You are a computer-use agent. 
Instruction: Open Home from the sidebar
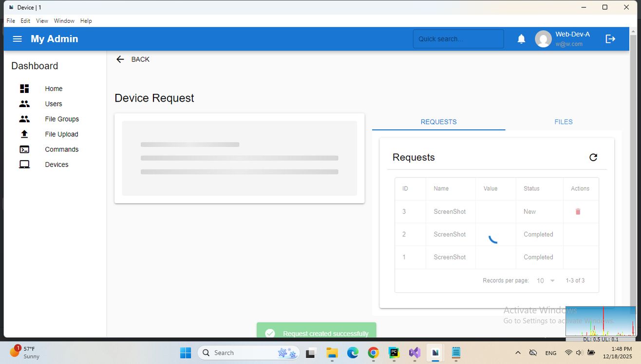(x=54, y=89)
